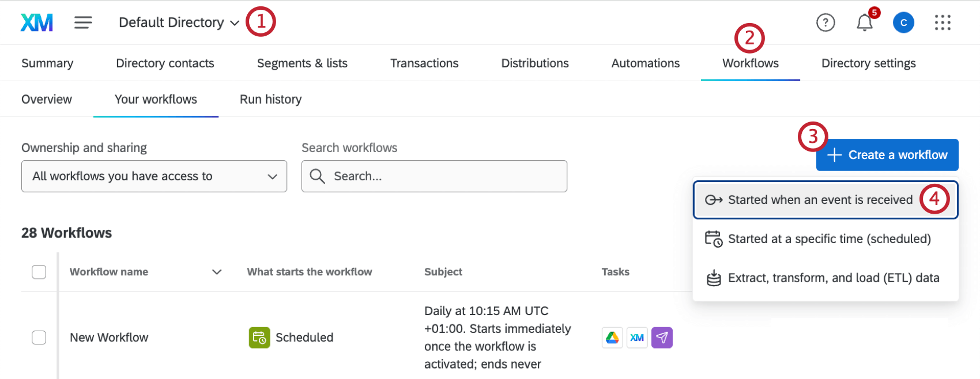The height and width of the screenshot is (379, 980).
Task: Sort by Workflow name column chevron
Action: tap(217, 272)
